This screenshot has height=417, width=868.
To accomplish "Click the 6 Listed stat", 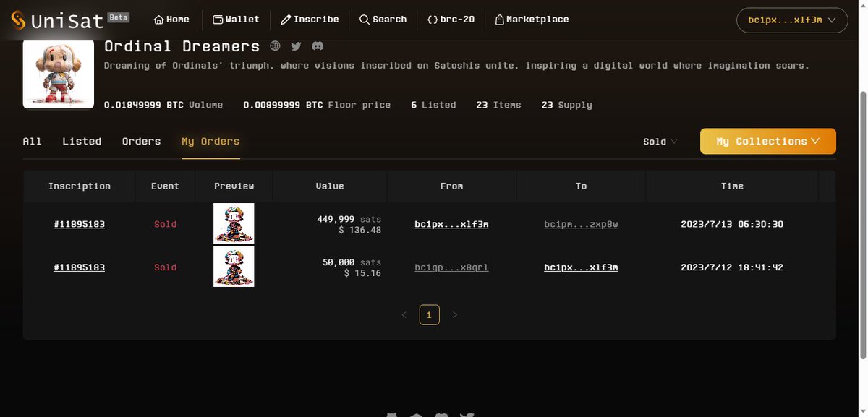I will (x=433, y=105).
